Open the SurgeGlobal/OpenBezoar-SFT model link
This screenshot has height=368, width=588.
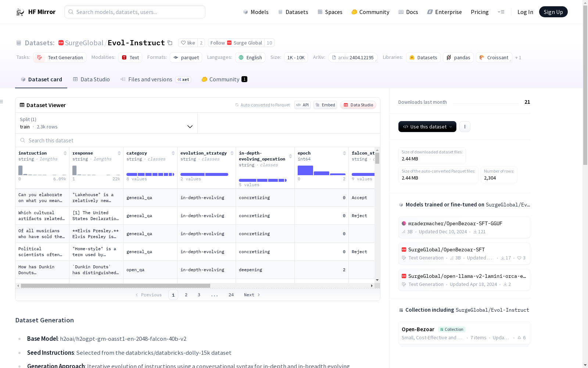point(446,250)
